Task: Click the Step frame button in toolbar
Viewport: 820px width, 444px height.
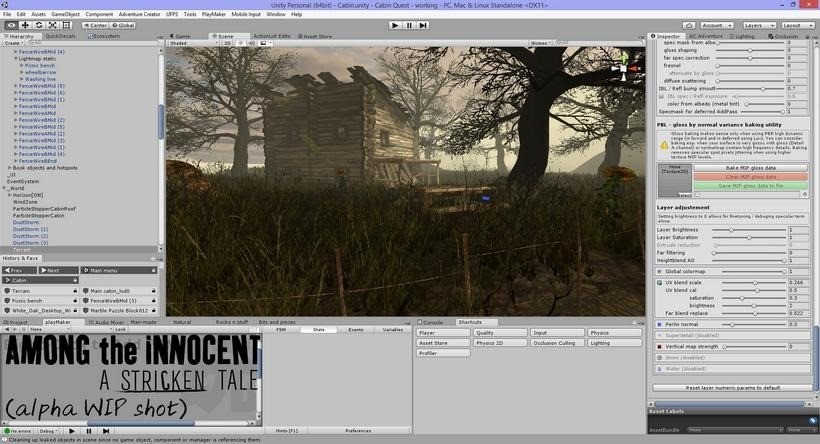Action: [423, 25]
